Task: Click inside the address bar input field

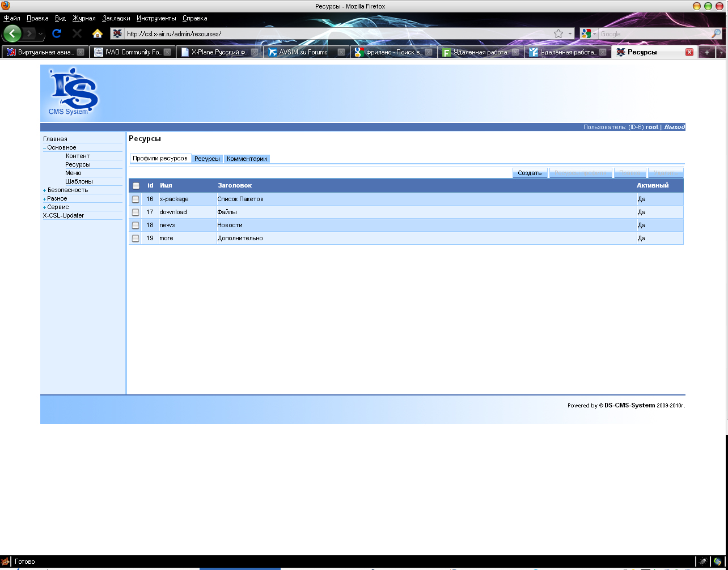Action: click(283, 33)
